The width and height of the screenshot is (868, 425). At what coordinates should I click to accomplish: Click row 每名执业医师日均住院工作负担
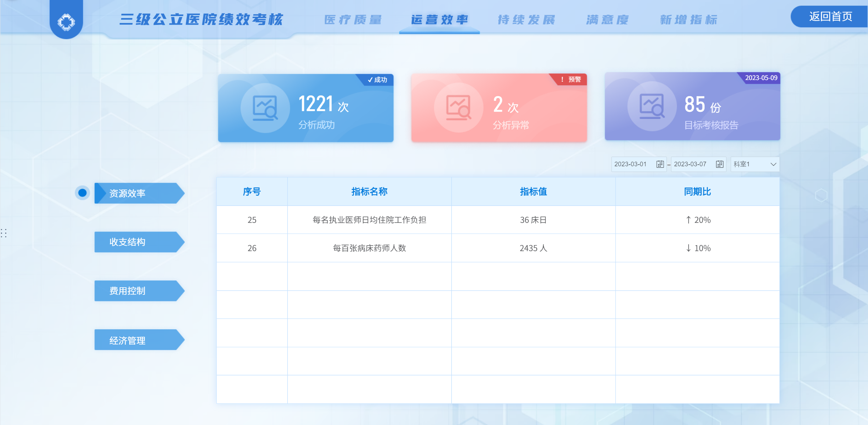[x=369, y=220]
